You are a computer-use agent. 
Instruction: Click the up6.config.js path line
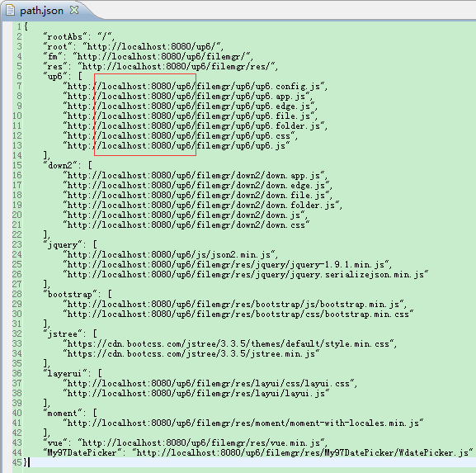pos(195,87)
